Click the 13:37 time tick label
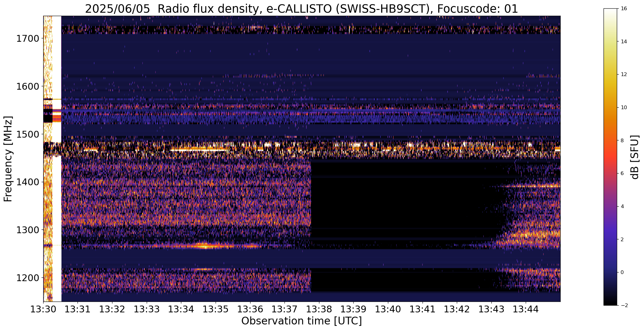The height and width of the screenshot is (330, 644). [284, 309]
